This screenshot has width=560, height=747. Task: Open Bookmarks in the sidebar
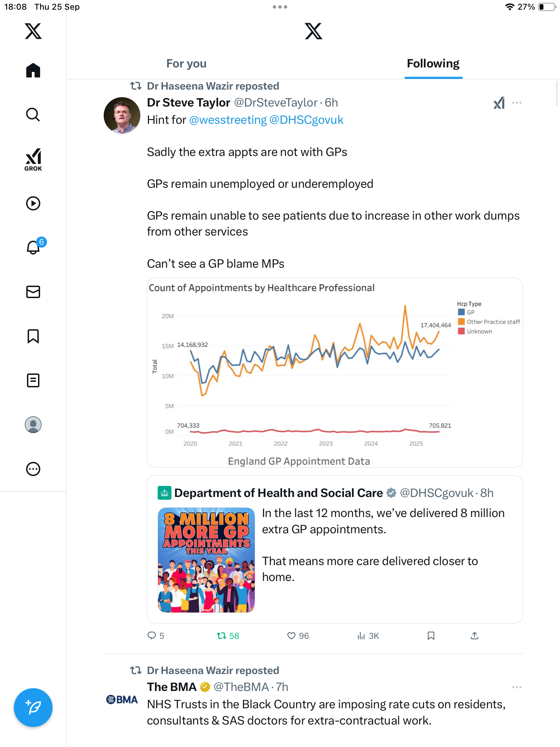[x=33, y=336]
